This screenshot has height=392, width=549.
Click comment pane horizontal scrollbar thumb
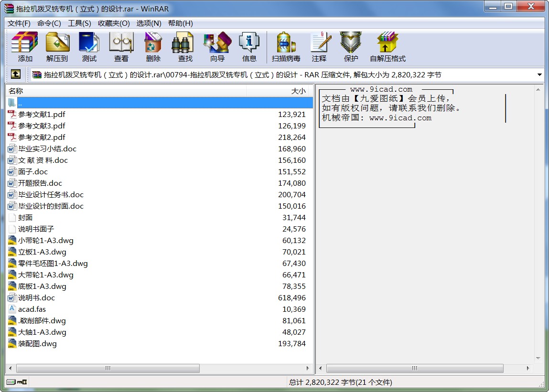(x=415, y=368)
